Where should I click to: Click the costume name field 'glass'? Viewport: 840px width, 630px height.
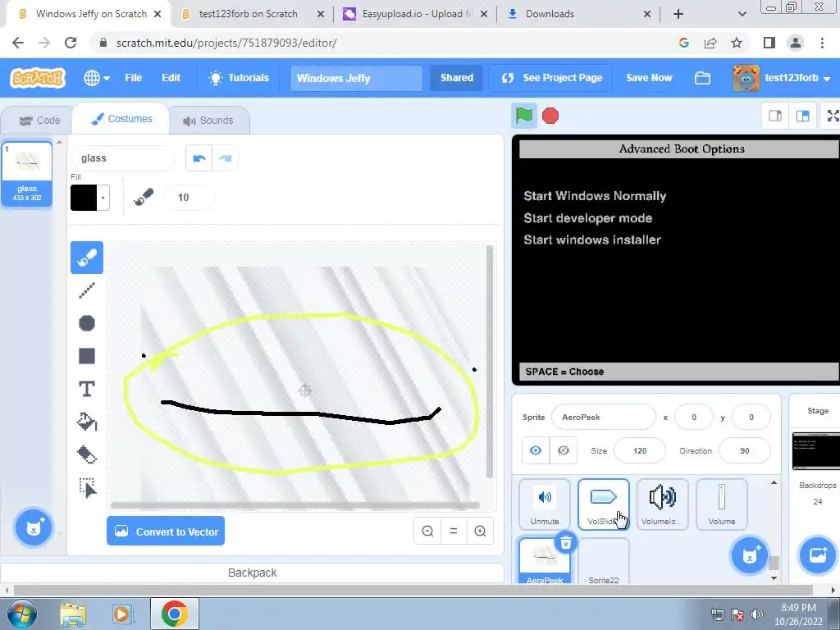click(x=123, y=158)
